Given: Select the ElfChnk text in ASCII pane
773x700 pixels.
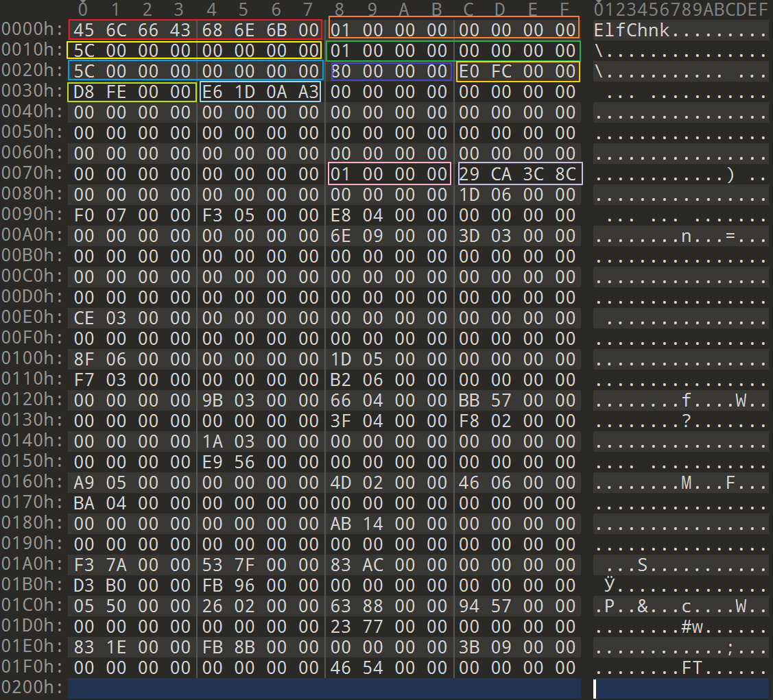Looking at the screenshot, I should [632, 30].
